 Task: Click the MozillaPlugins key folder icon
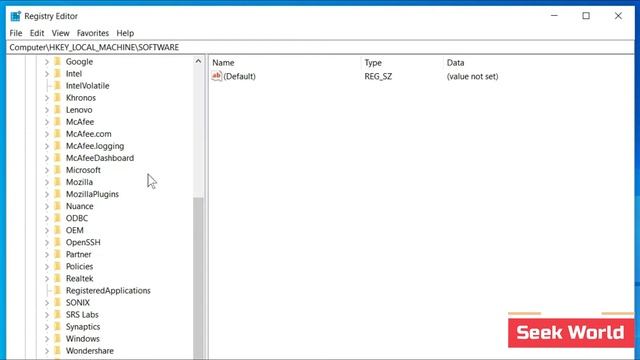(x=58, y=194)
